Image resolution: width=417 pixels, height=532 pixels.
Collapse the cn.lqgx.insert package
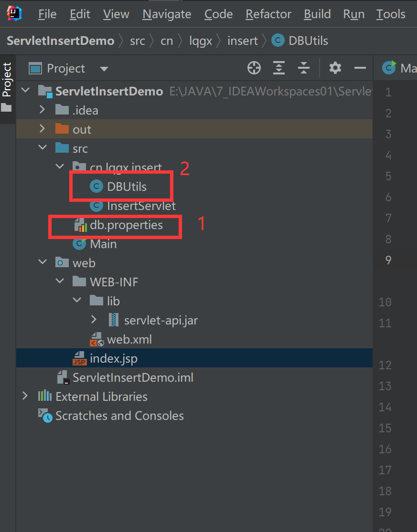[60, 166]
